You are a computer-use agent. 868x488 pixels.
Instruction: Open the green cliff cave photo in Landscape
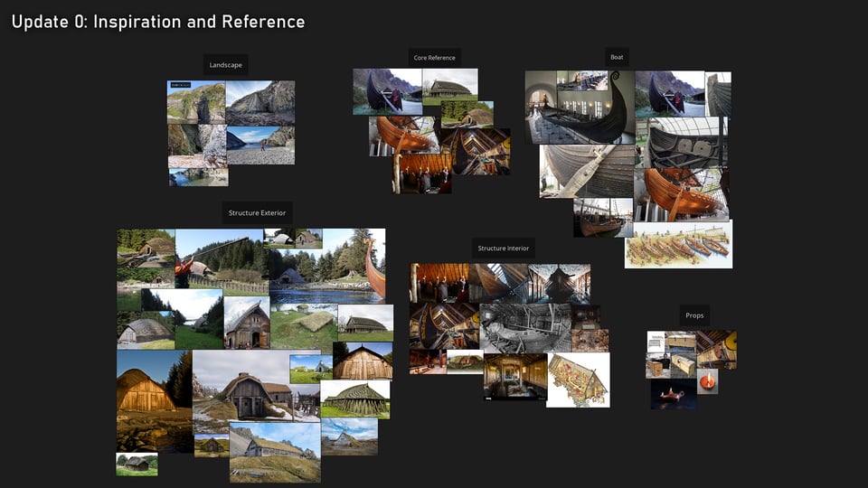tap(196, 102)
